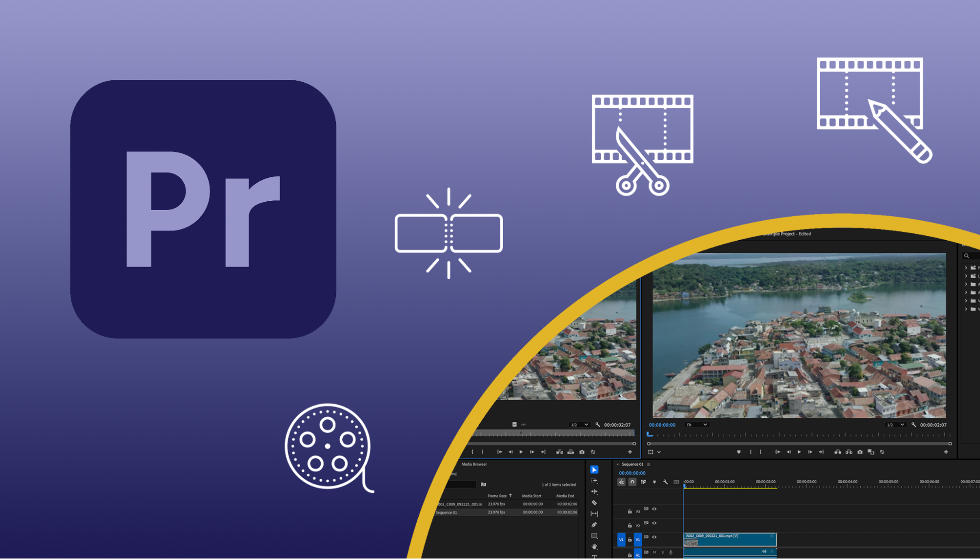Click Lift button in Program monitor

(837, 452)
